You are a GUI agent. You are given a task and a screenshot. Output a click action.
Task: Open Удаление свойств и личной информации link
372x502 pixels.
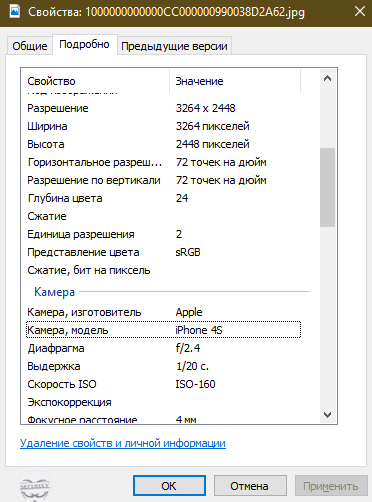click(x=123, y=443)
